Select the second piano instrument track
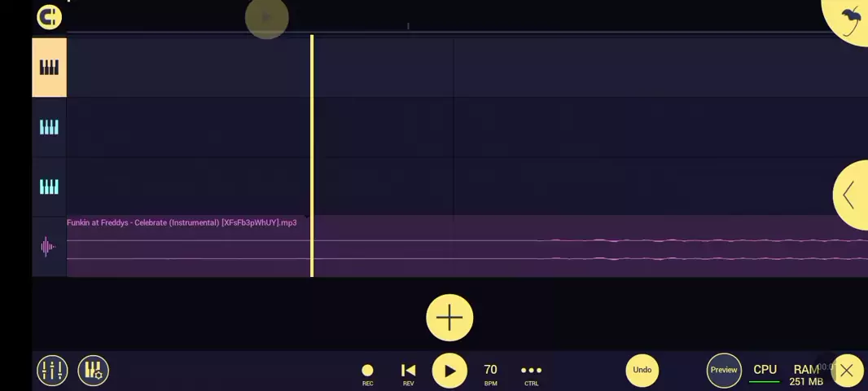 (x=49, y=127)
